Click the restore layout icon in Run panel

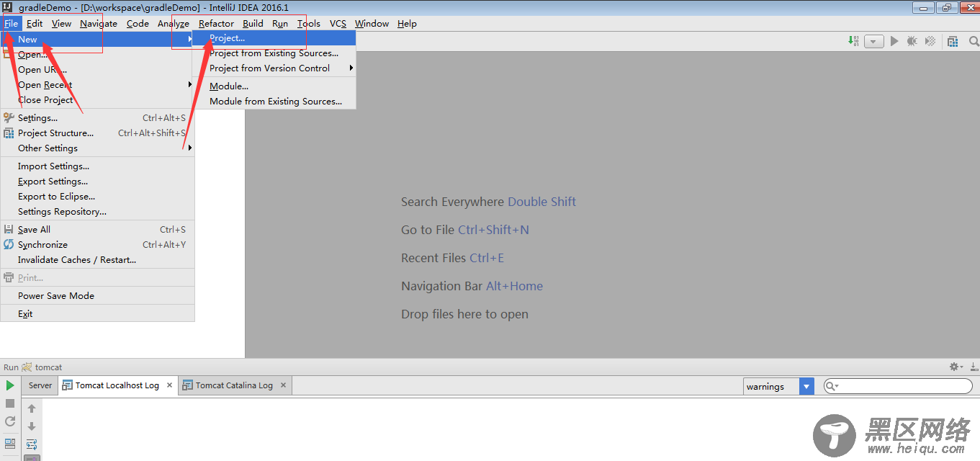coord(10,443)
